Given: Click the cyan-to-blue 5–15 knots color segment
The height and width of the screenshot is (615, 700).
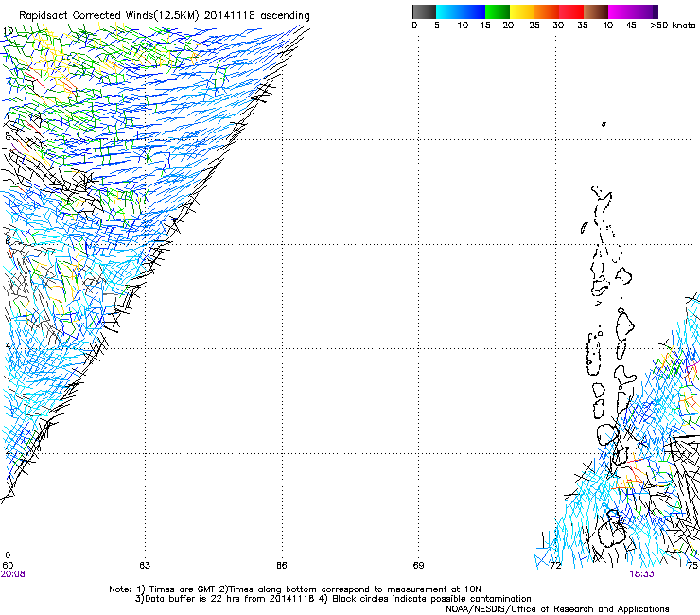Looking at the screenshot, I should point(461,11).
